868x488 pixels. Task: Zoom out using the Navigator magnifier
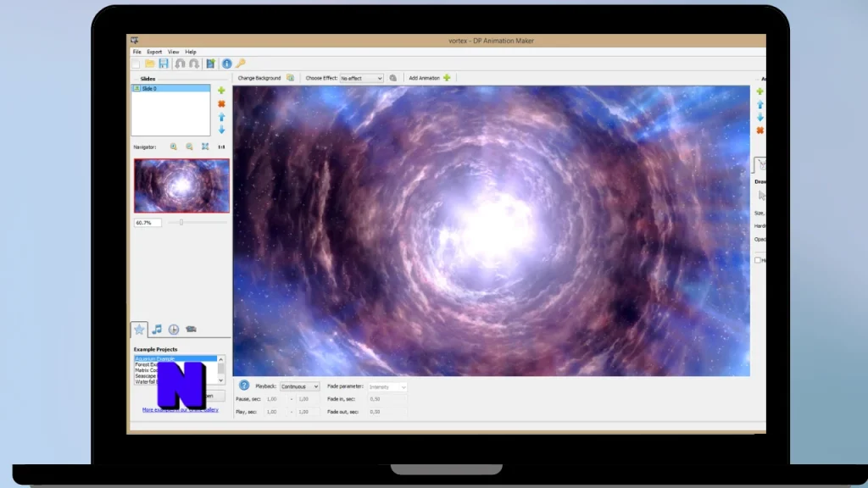[x=189, y=147]
